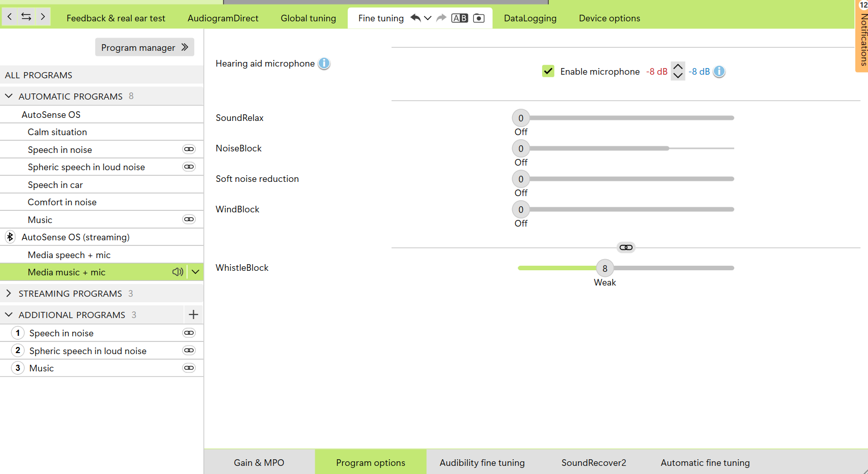Viewport: 868px width, 474px height.
Task: Uncheck the Enable microphone checkbox
Action: (548, 71)
